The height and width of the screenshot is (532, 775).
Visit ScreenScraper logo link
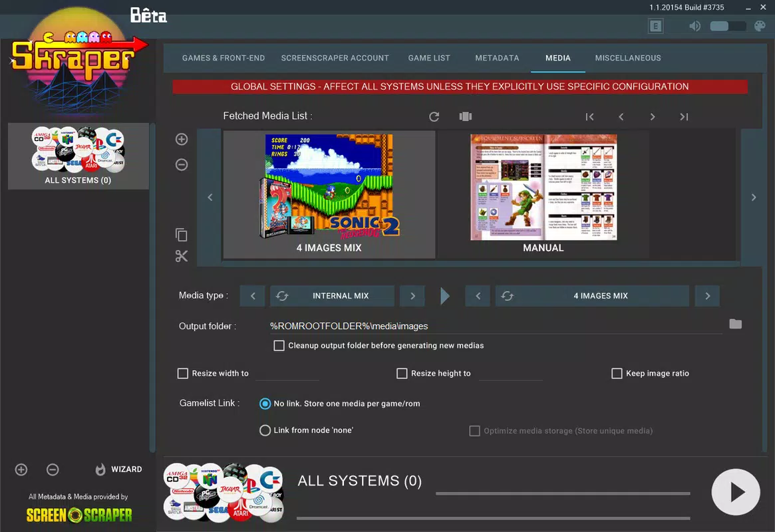tap(79, 515)
